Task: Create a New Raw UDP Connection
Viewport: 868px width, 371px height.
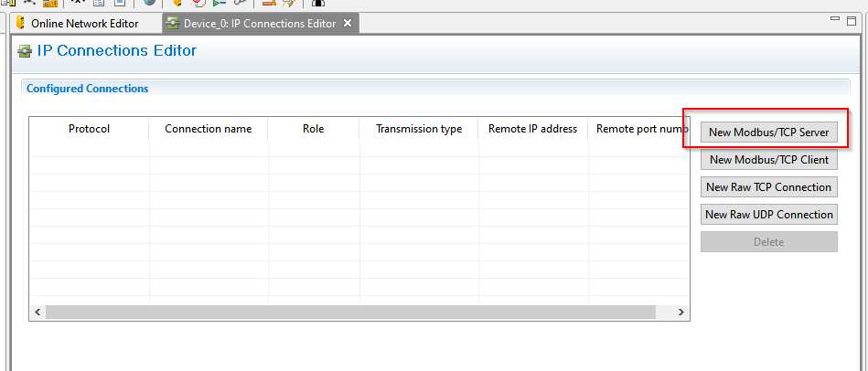Action: (769, 215)
